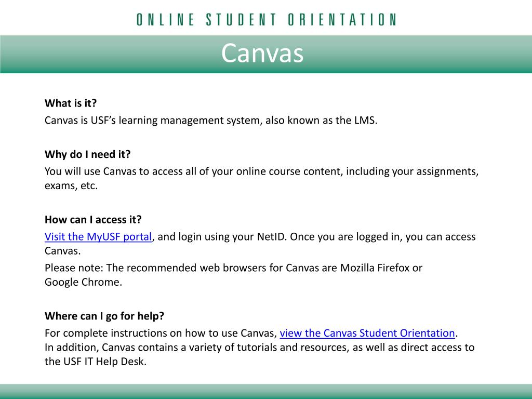Select 'Where can I go for help?' heading

(x=104, y=316)
